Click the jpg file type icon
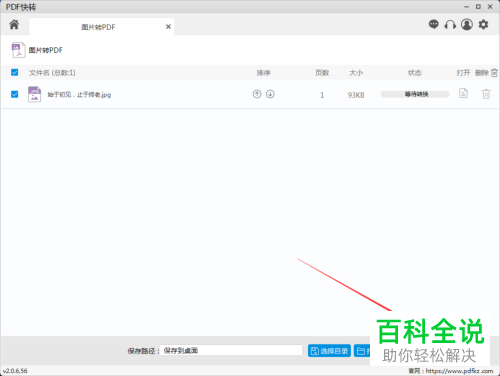 34,94
